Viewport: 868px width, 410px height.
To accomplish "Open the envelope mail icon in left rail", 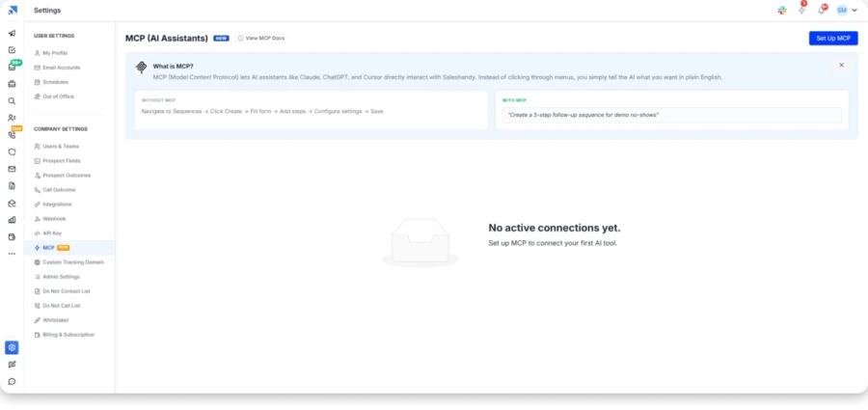I will coord(13,169).
